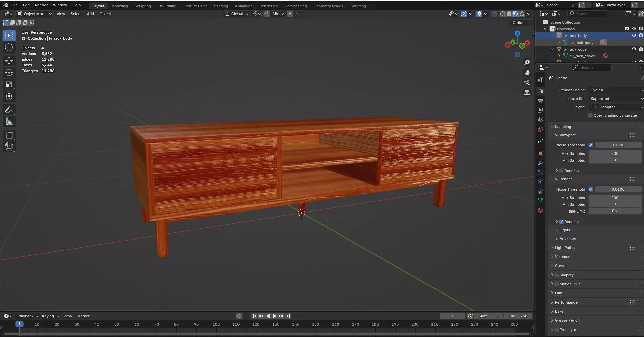Select rendered viewport shading

point(522,14)
